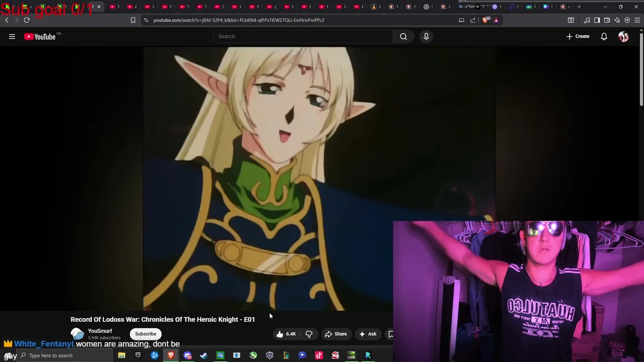Screen dimensions: 644x362
Task: Open the account avatar menu
Action: tap(623, 36)
